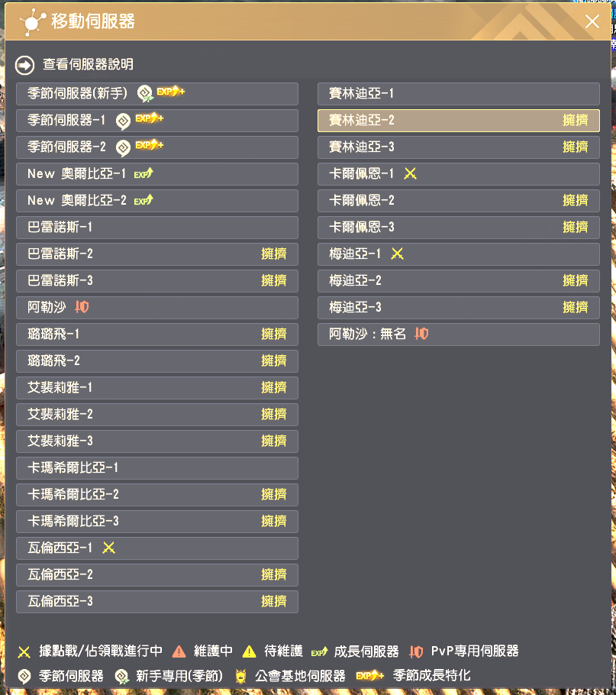Select the 季節伺服器-1 server

point(157,121)
